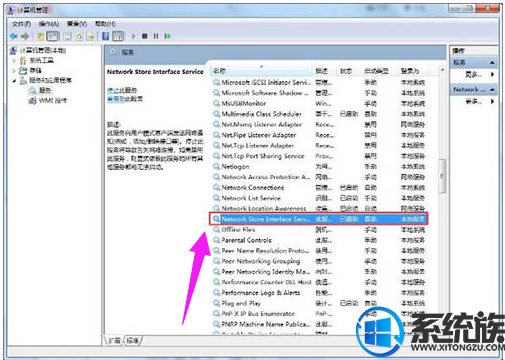Select WMI 控件 in the tree
This screenshot has width=505, height=360.
tap(52, 100)
